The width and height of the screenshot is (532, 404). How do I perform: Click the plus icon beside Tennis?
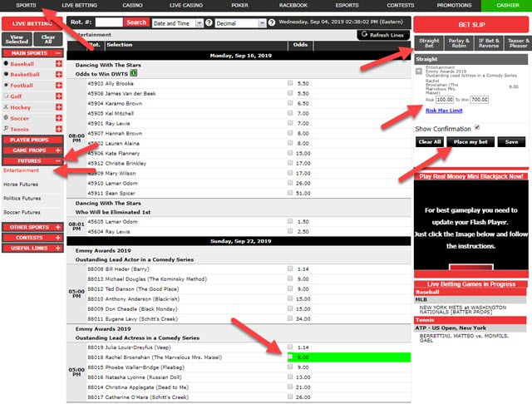pos(58,128)
